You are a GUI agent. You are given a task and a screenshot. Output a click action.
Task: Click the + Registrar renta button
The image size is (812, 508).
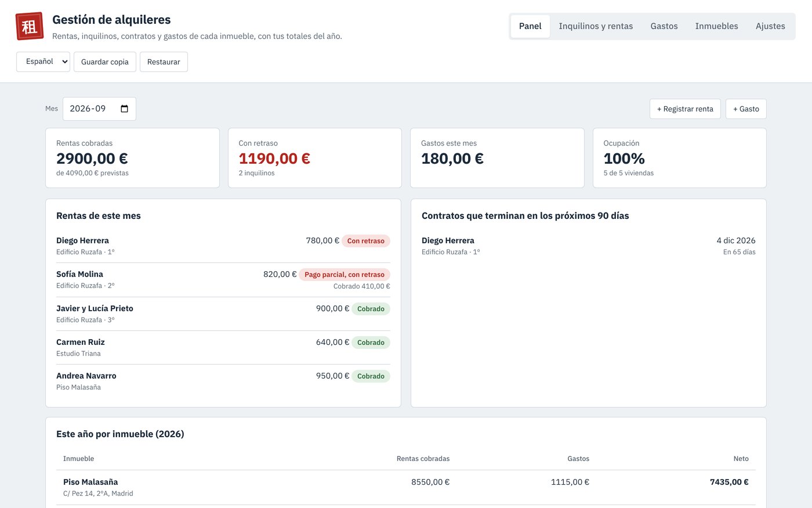pyautogui.click(x=685, y=109)
